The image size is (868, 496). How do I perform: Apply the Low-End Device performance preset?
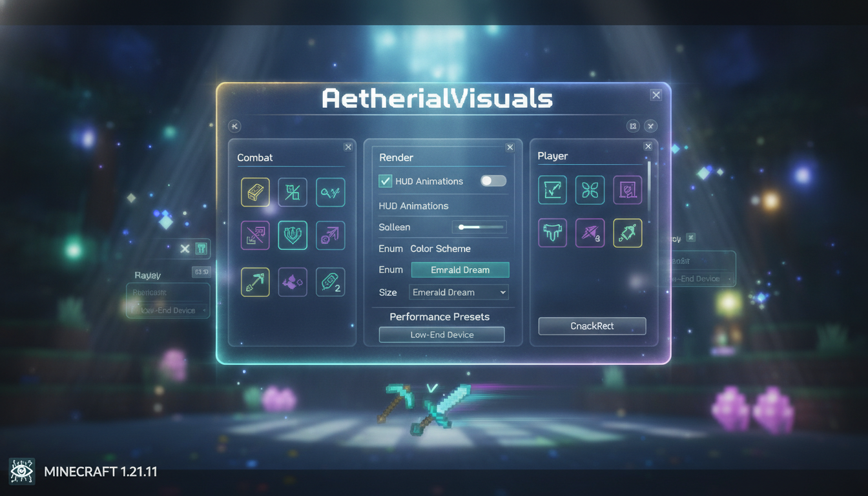pyautogui.click(x=442, y=335)
